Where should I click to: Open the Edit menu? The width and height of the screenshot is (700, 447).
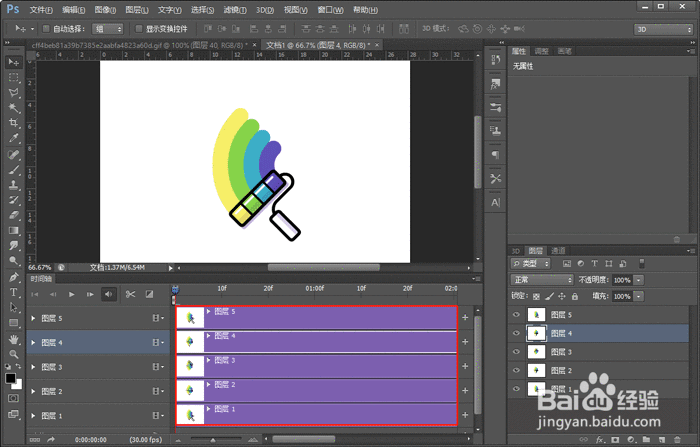point(73,10)
